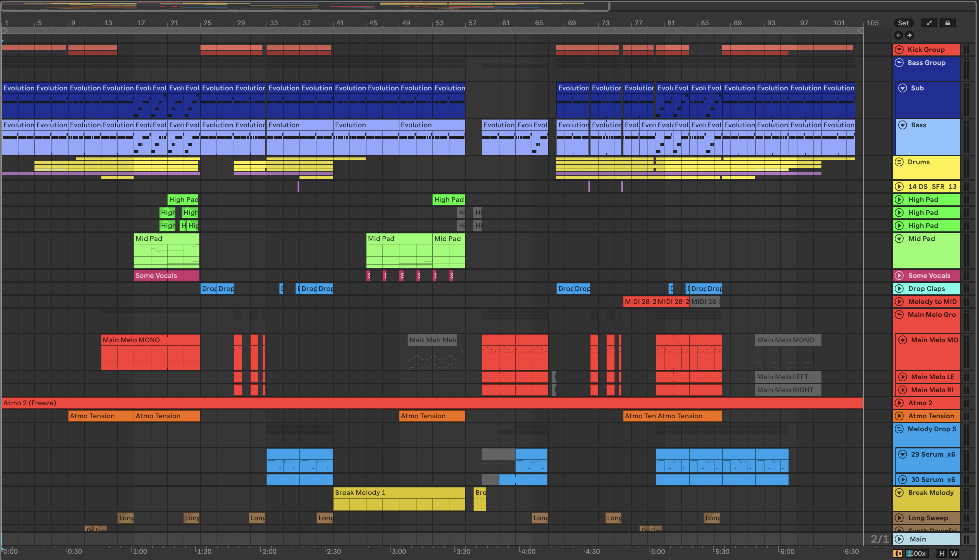The height and width of the screenshot is (560, 979).
Task: Toggle the waveform view icon
Action: [897, 553]
